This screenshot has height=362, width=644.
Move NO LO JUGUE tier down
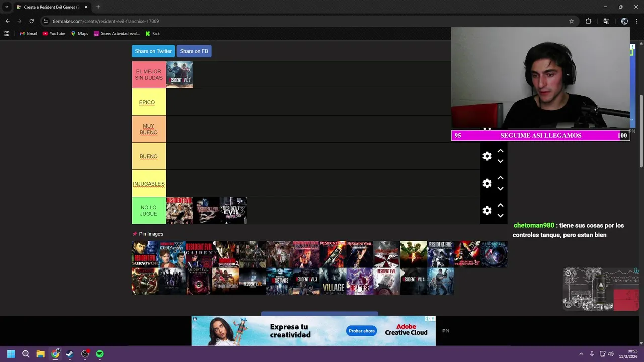coord(500,216)
